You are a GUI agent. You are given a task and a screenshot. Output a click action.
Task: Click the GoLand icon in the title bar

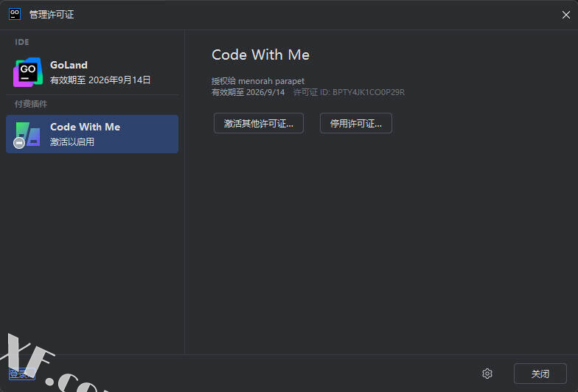point(15,15)
